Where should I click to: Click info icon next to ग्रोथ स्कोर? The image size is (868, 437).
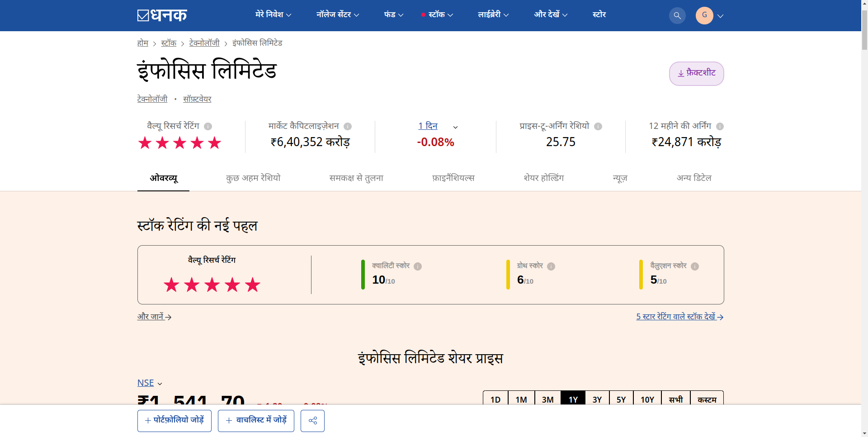click(x=552, y=267)
